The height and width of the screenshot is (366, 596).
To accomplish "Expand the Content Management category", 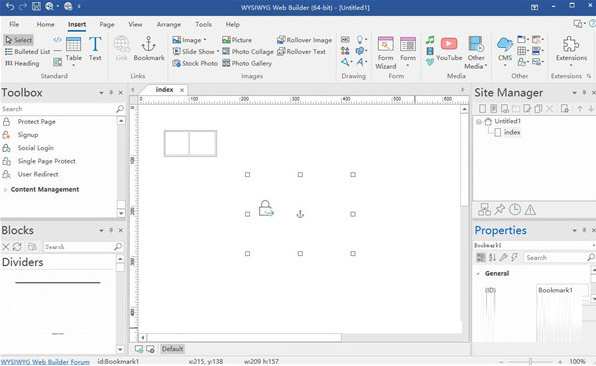I will pyautogui.click(x=5, y=190).
